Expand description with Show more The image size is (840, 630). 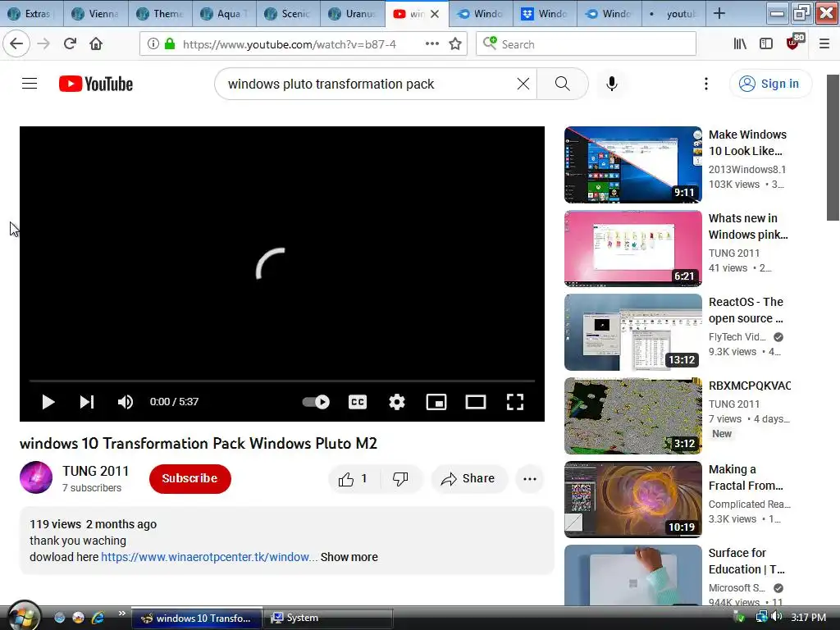(349, 557)
